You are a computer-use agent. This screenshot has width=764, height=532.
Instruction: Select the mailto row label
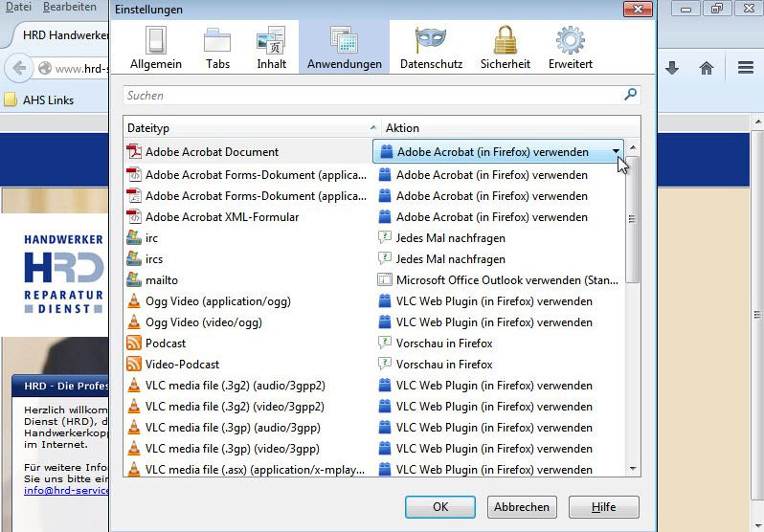161,280
